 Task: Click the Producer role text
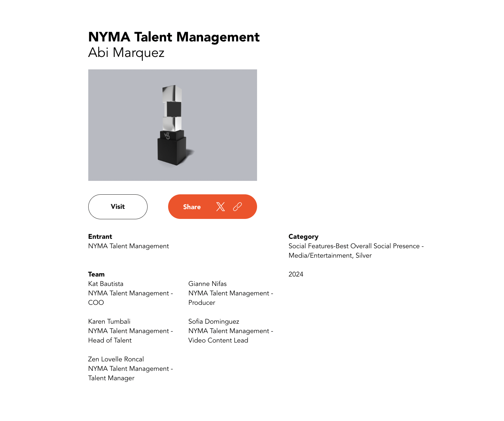(x=202, y=302)
